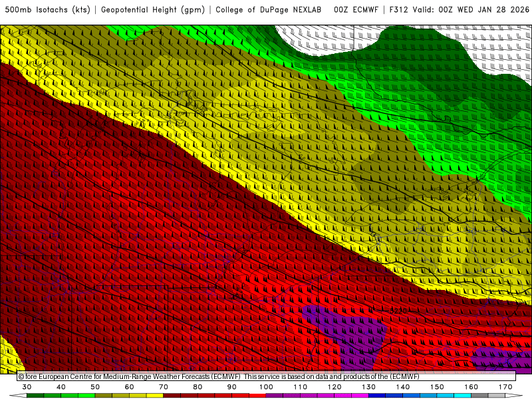Pick the bright green legend swatch before 50
532x399 pixels.
point(86,396)
